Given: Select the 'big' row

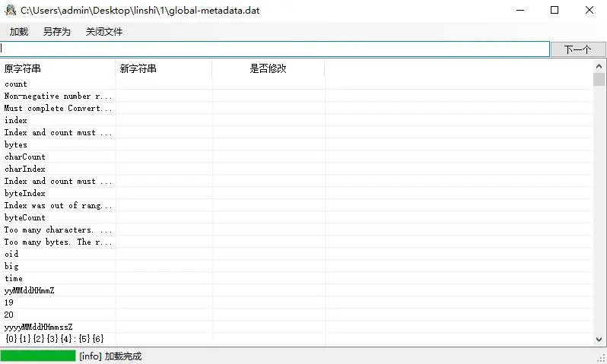Looking at the screenshot, I should pos(296,266).
